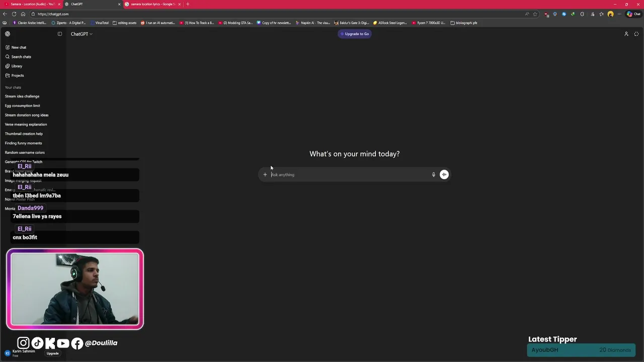Screen dimensions: 644x362
Task: Open the Baldur's Gate 3 bookmark
Action: pyautogui.click(x=352, y=23)
